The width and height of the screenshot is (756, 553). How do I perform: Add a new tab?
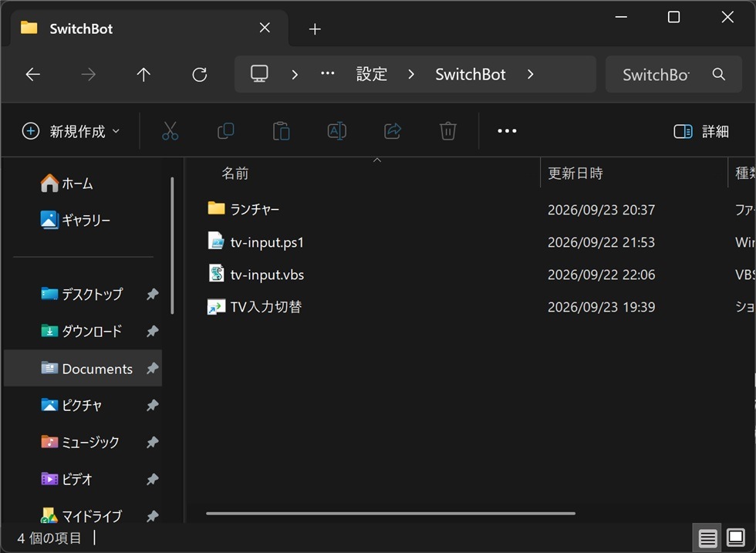tap(315, 29)
